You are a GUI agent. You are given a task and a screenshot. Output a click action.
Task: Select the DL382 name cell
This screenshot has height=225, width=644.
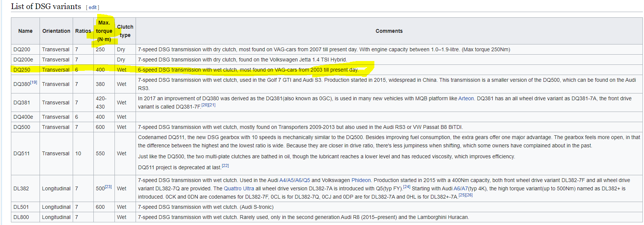coord(25,188)
